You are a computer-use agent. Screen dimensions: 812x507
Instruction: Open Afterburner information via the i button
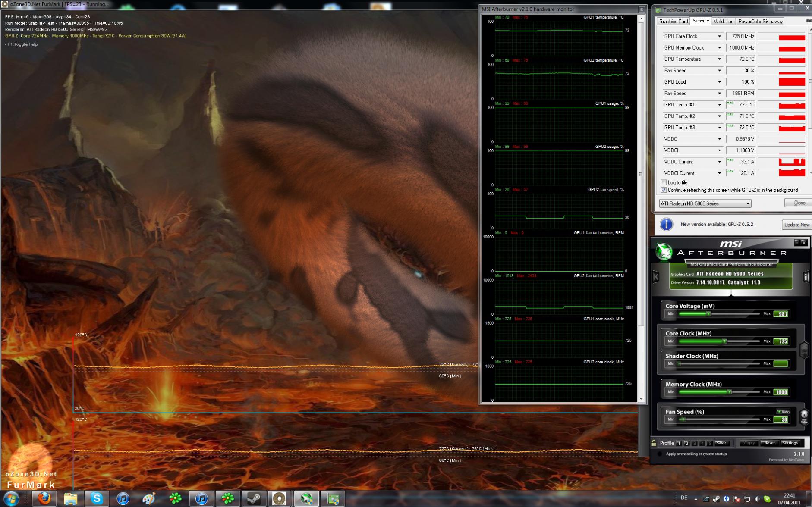(806, 277)
